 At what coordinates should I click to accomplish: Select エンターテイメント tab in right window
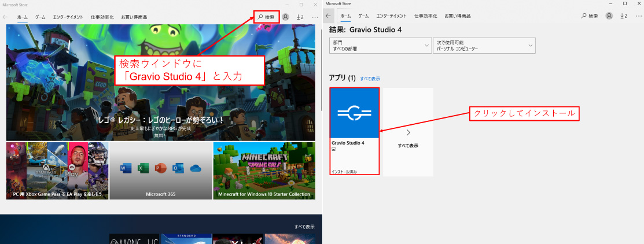[x=391, y=16]
